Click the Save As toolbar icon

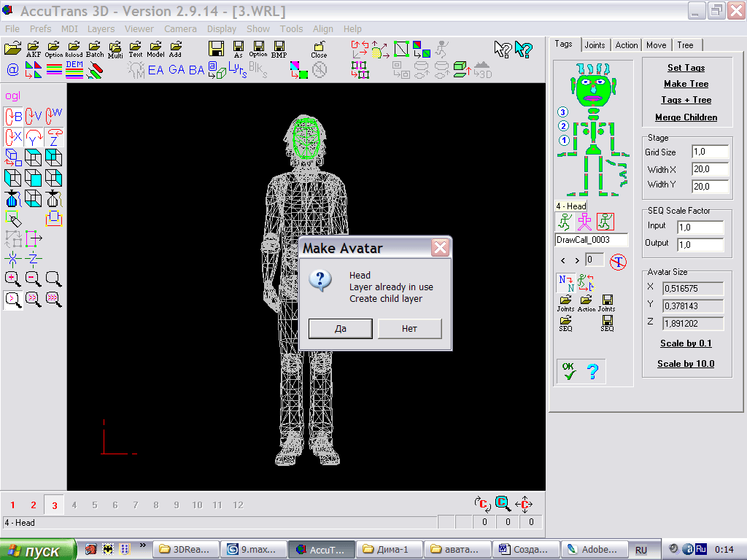pyautogui.click(x=239, y=50)
